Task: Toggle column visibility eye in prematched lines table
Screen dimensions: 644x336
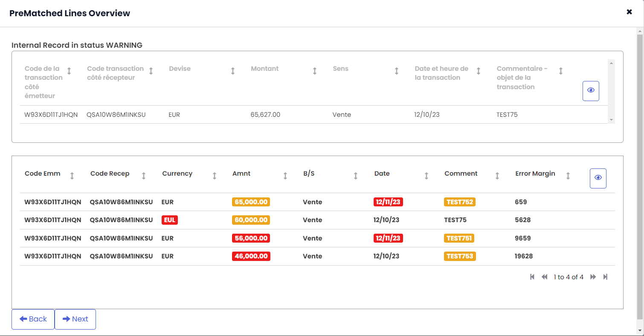Action: (598, 178)
